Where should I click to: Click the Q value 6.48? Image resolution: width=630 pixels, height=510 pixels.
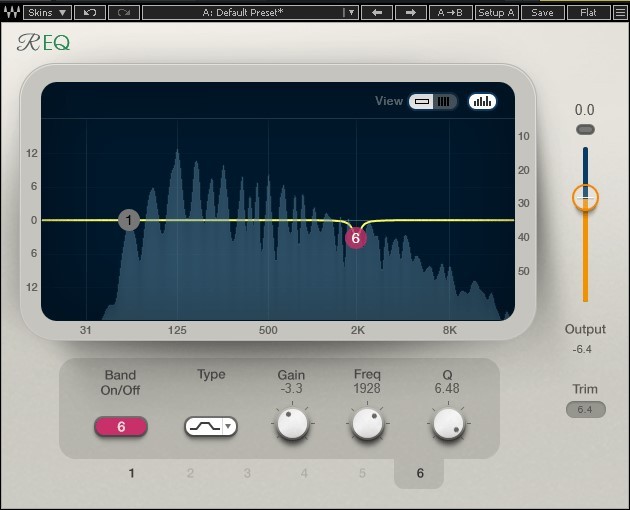click(447, 389)
